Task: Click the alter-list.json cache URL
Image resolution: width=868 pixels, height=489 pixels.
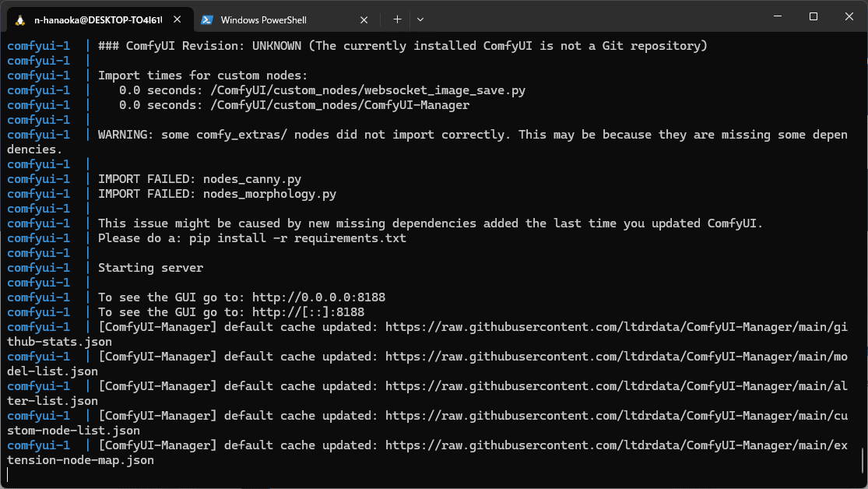Action: (616, 386)
